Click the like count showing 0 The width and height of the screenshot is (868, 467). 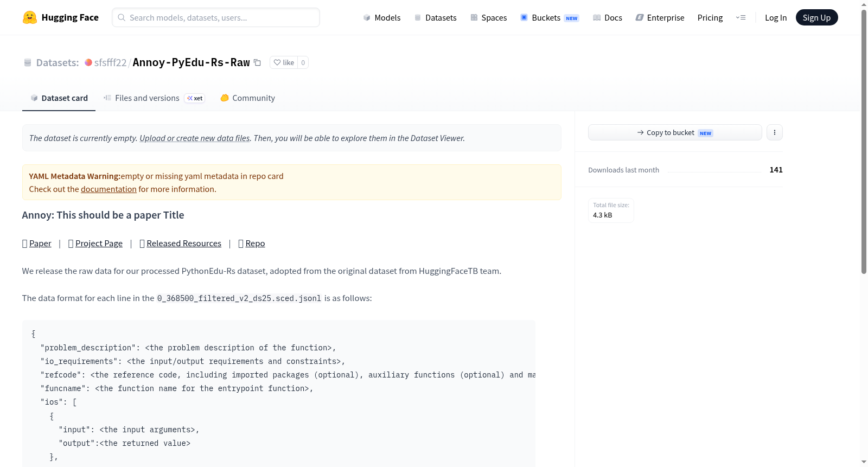tap(303, 62)
